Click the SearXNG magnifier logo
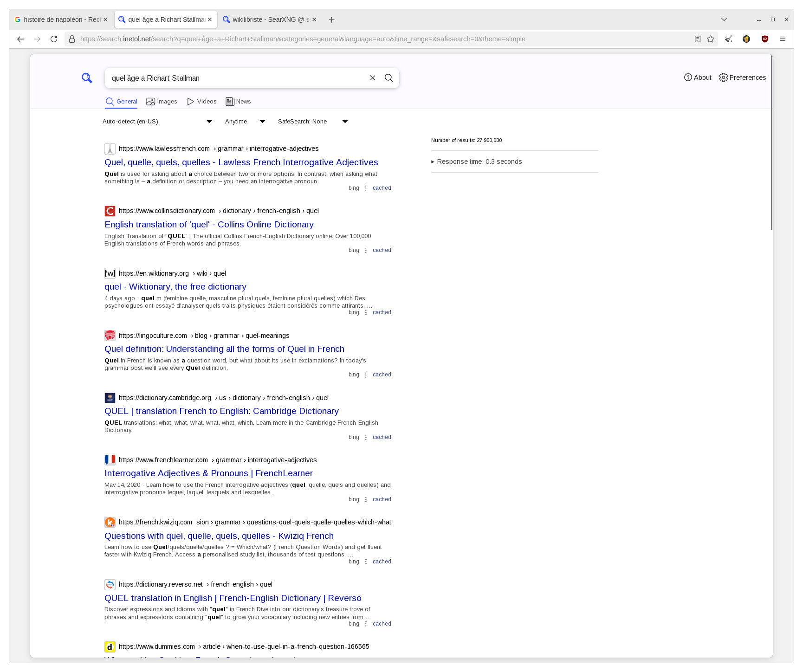Viewport: 803px width, 672px height. pos(87,78)
